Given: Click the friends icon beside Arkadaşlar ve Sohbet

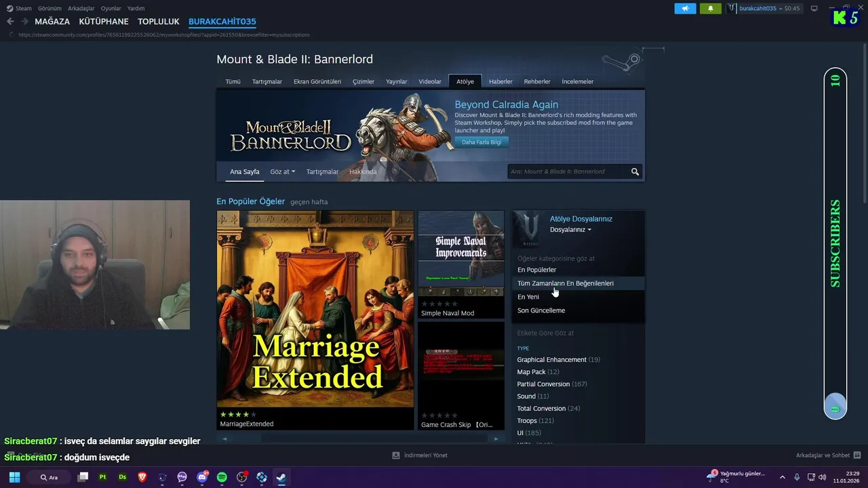Looking at the screenshot, I should pyautogui.click(x=857, y=455).
